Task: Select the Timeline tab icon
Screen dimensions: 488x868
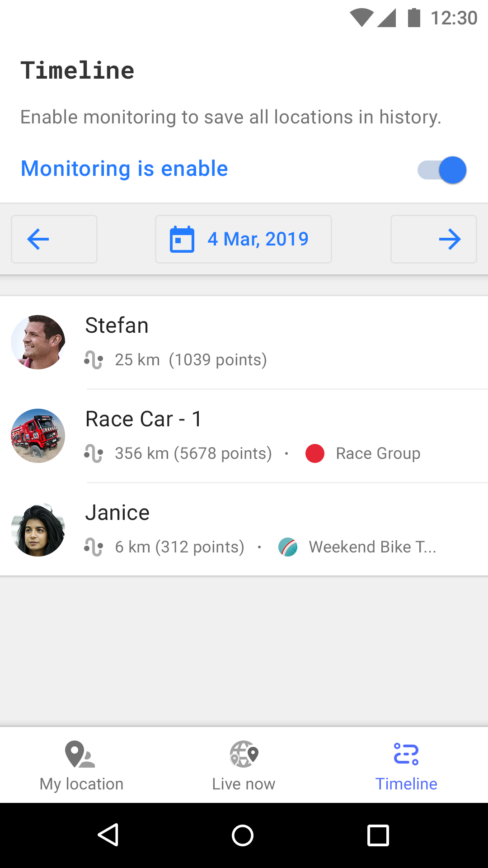Action: [406, 754]
